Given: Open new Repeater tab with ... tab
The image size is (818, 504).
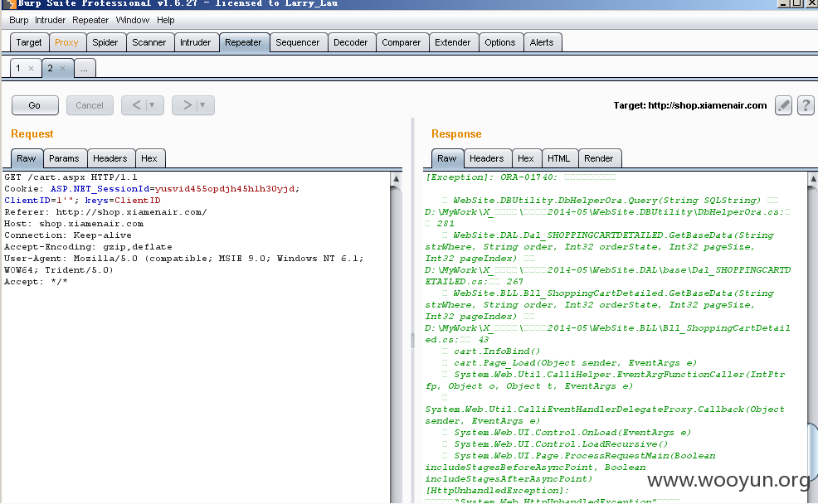Looking at the screenshot, I should coord(85,68).
